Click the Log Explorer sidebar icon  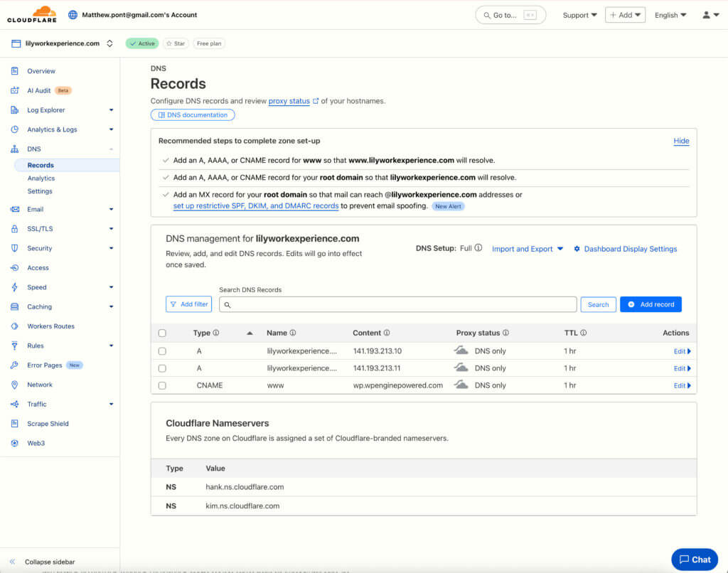coord(15,110)
